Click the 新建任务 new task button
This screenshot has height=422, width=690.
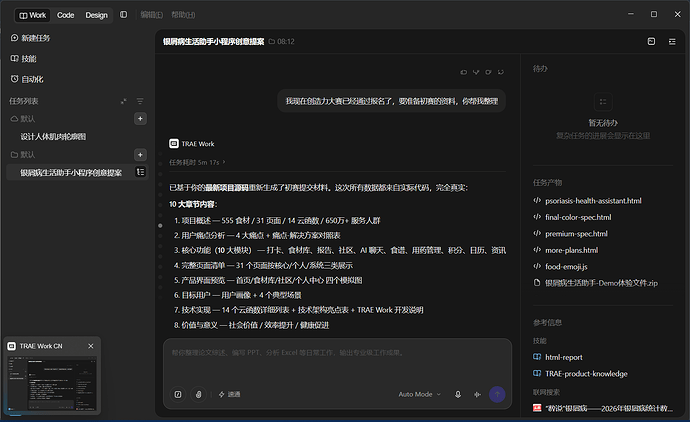point(30,38)
